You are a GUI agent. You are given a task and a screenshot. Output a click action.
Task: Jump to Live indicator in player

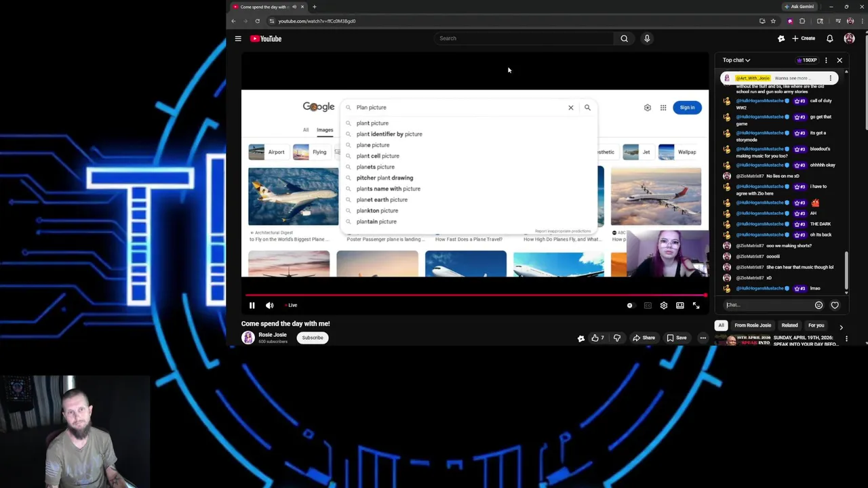coord(291,306)
